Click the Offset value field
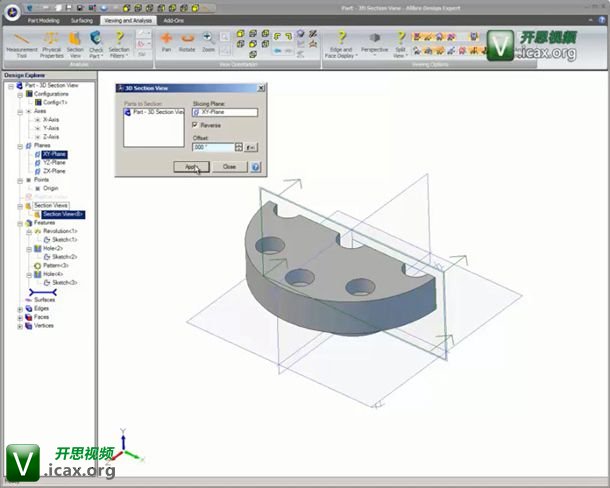 tap(213, 147)
